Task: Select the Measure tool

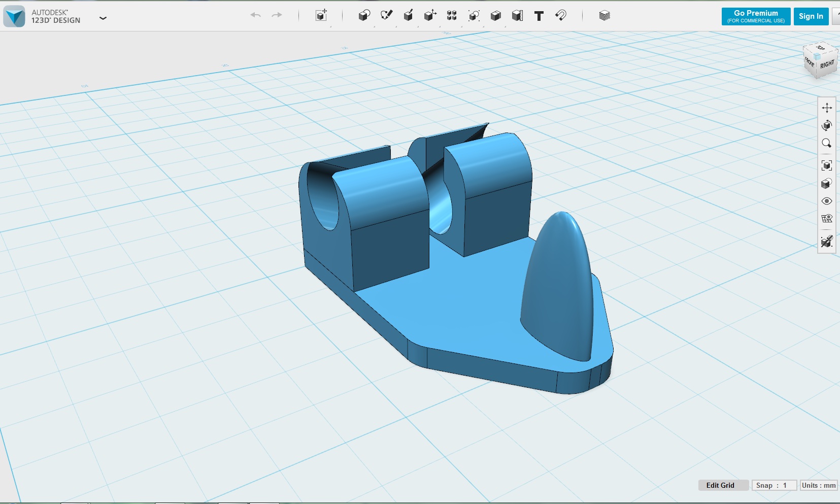Action: pos(517,15)
